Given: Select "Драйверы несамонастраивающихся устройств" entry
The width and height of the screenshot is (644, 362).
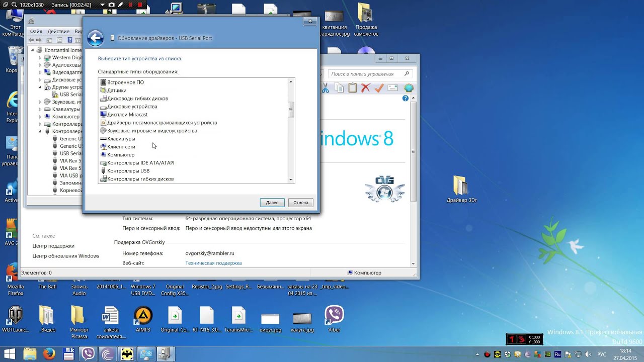Looking at the screenshot, I should point(162,123).
